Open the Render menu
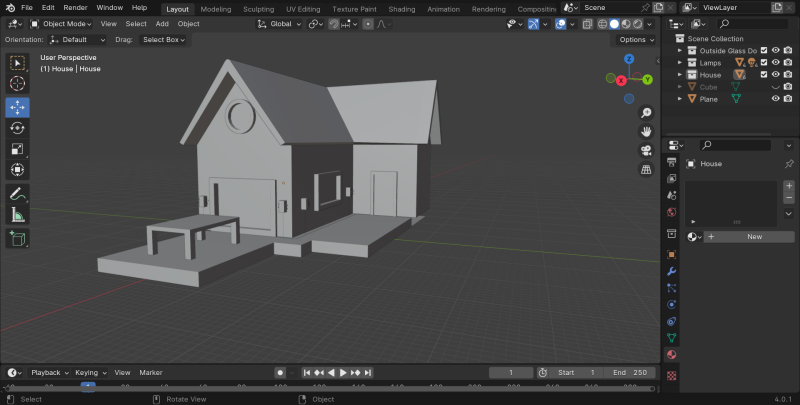The height and width of the screenshot is (405, 800). coord(75,8)
